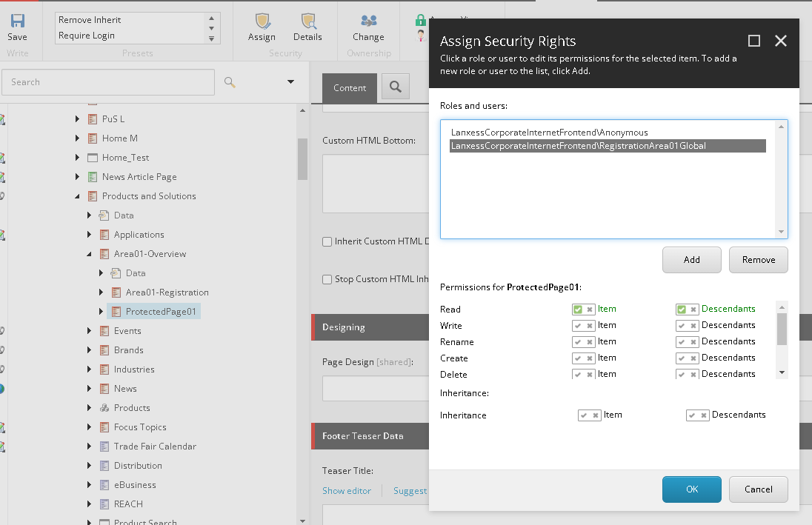Open the search options dropdown arrow
The height and width of the screenshot is (525, 812).
pyautogui.click(x=290, y=81)
